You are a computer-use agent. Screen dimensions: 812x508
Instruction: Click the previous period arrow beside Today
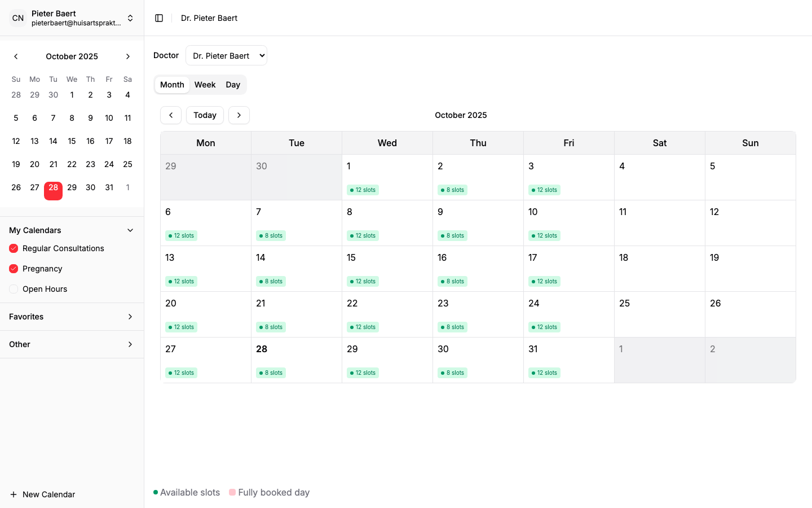pos(171,115)
